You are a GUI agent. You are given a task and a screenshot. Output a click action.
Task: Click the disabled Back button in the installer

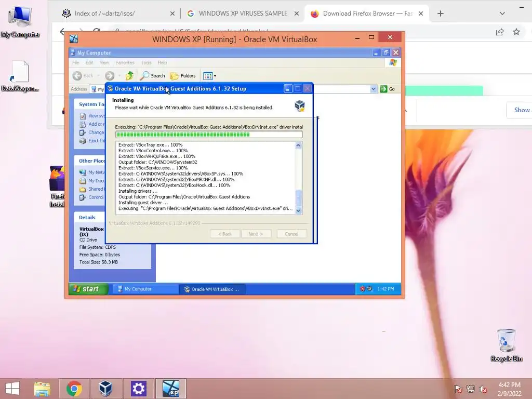224,234
